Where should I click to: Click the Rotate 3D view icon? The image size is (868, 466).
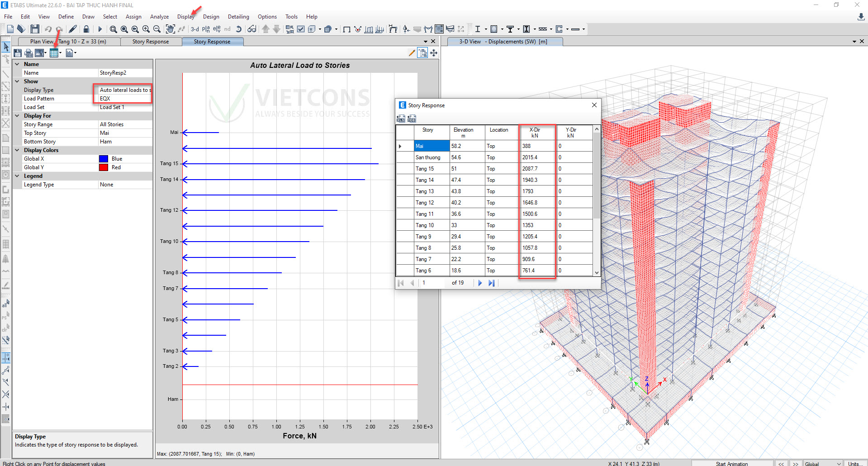pyautogui.click(x=238, y=29)
